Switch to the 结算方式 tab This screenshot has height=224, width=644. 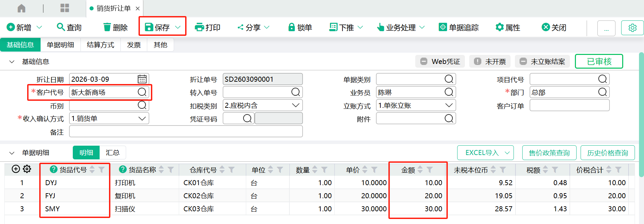pos(101,45)
